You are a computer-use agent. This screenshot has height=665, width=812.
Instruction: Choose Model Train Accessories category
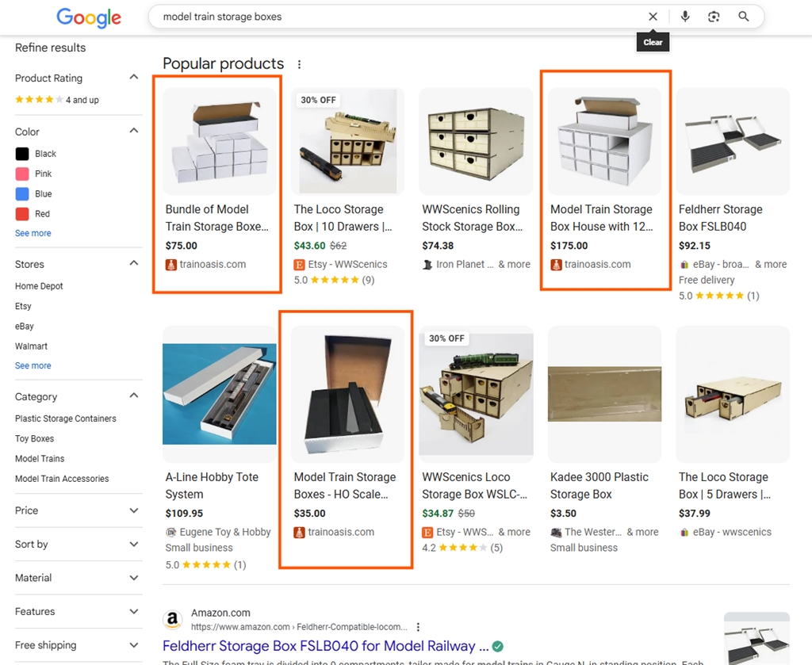[x=62, y=479]
